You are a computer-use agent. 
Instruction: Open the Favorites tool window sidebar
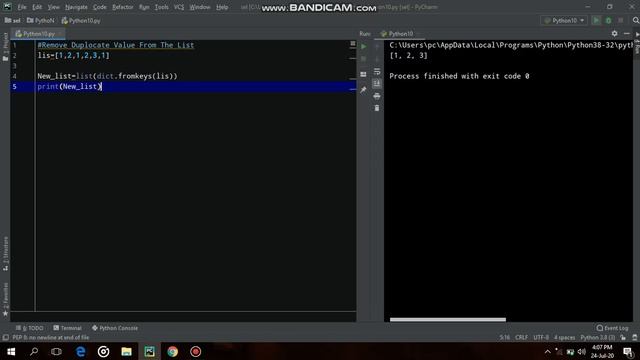(x=5, y=299)
